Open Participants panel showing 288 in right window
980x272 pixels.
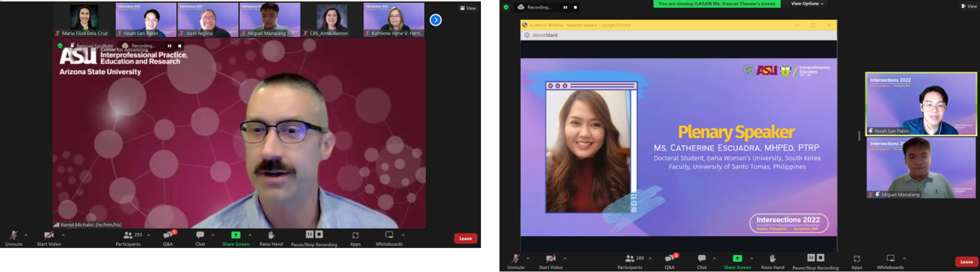click(630, 261)
